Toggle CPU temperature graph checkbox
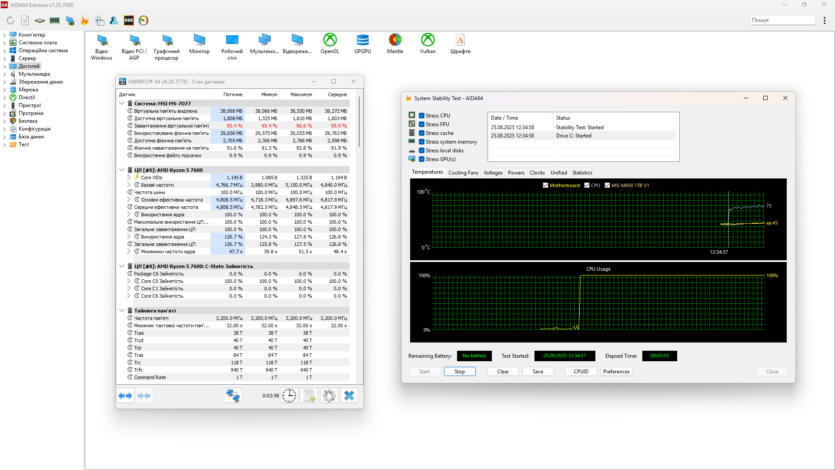Screen dimensions: 835x470 (x=587, y=185)
